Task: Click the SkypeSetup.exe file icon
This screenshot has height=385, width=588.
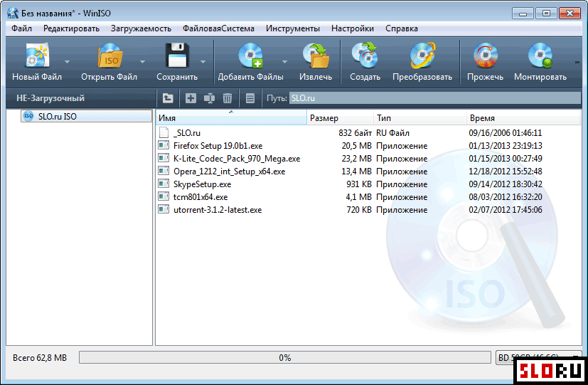Action: point(164,184)
